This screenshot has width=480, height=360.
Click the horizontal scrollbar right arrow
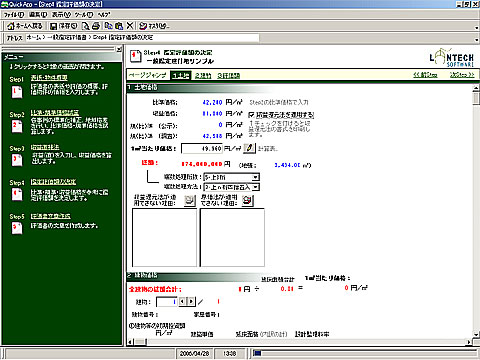click(x=469, y=342)
